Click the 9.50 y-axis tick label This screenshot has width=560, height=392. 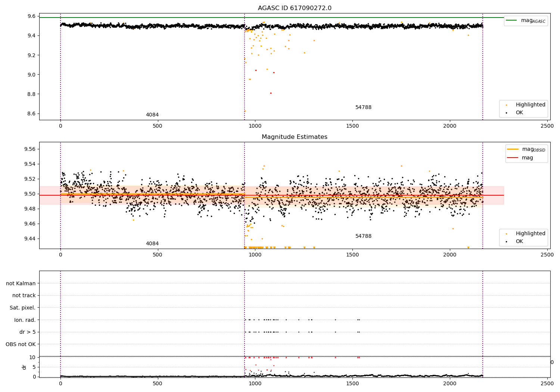[x=29, y=194]
